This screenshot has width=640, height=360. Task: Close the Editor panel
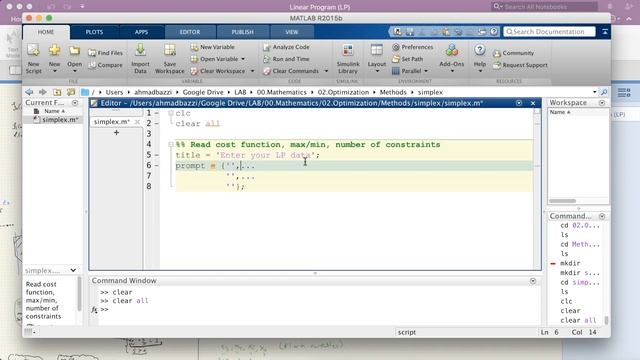[533, 103]
